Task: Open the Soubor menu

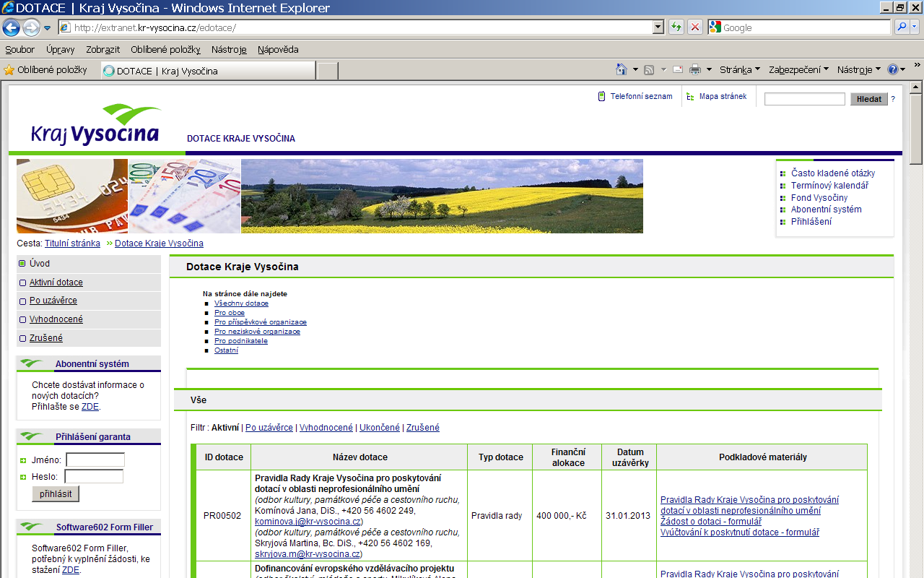Action: [20, 50]
